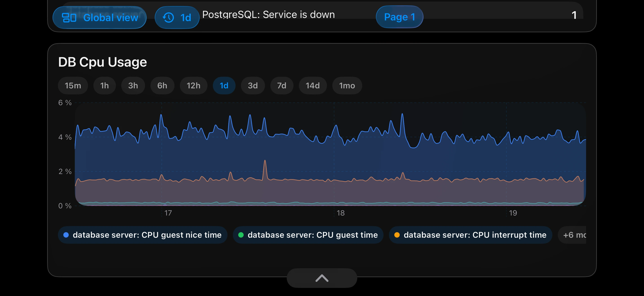The width and height of the screenshot is (644, 296).
Task: Open the PostgreSQL service down alert
Action: click(269, 15)
